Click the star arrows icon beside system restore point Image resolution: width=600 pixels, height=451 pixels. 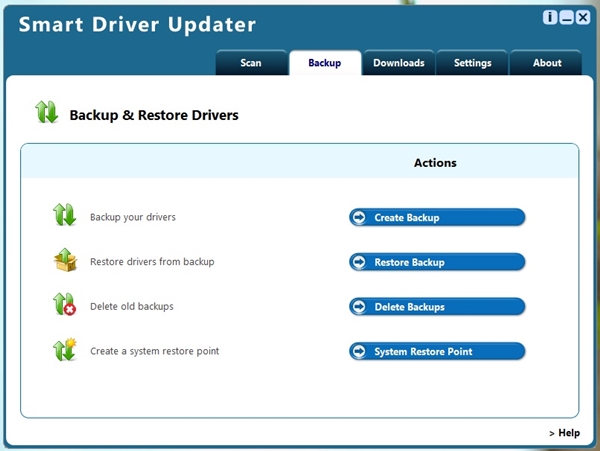65,350
